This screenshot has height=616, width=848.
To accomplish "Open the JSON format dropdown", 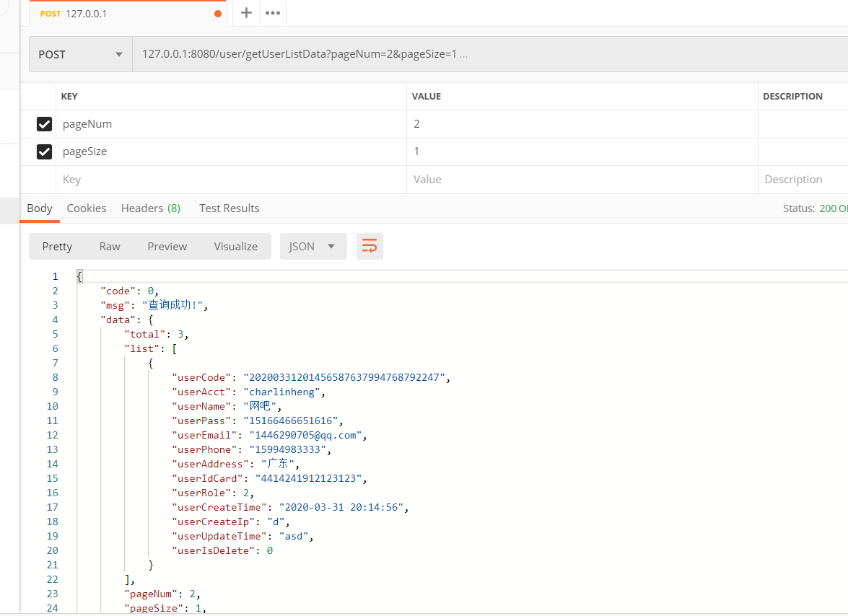I will pos(313,247).
